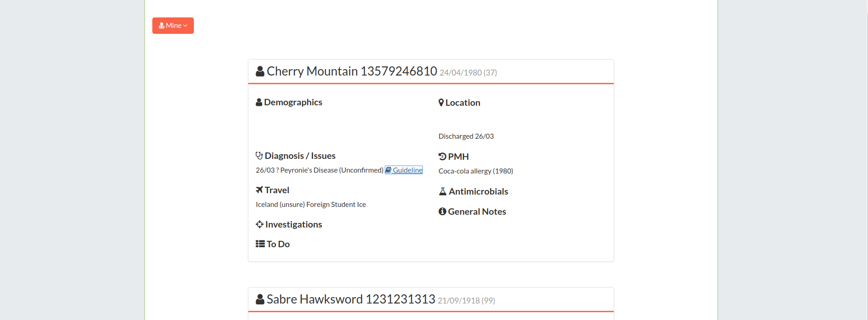Viewport: 868px width, 320px height.
Task: Click the To Do list icon
Action: coord(260,244)
